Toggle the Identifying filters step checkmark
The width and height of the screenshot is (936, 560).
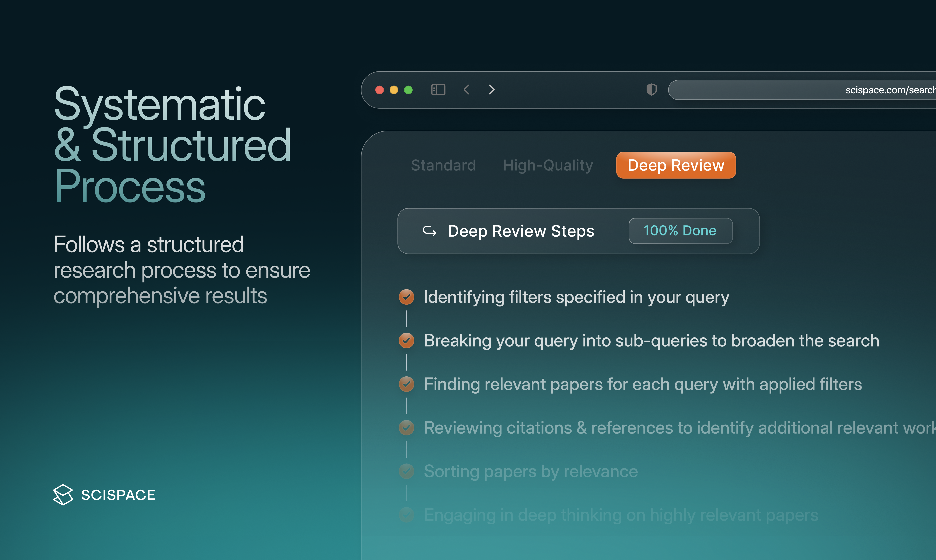[406, 297]
